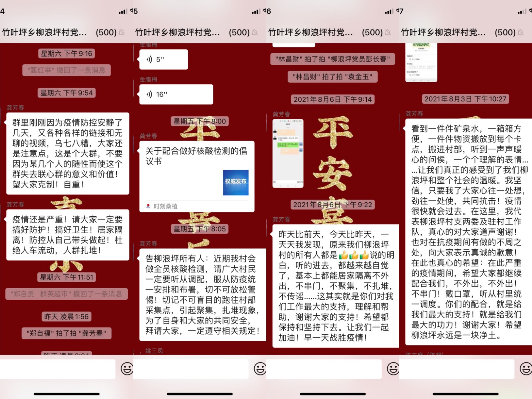Tap the notice "林昌财" 拍了拍 "柳浪坪党员彭长春"
The height and width of the screenshot is (399, 532).
point(332,59)
